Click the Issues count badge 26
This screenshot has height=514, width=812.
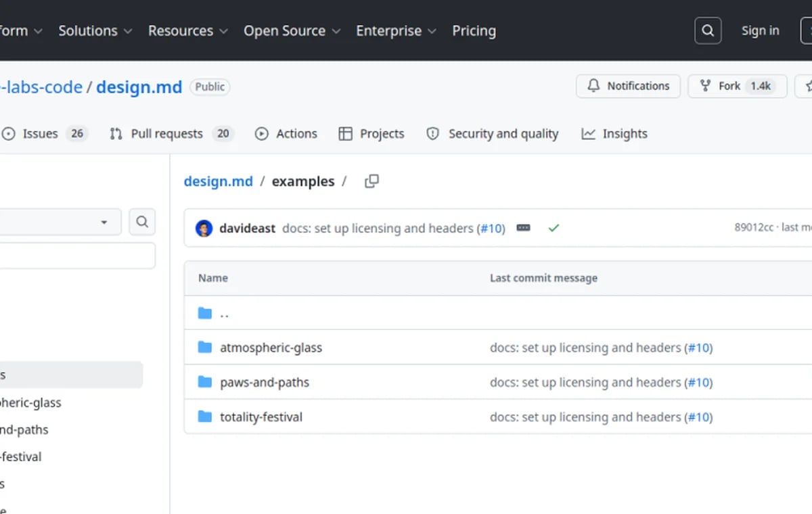tap(77, 134)
